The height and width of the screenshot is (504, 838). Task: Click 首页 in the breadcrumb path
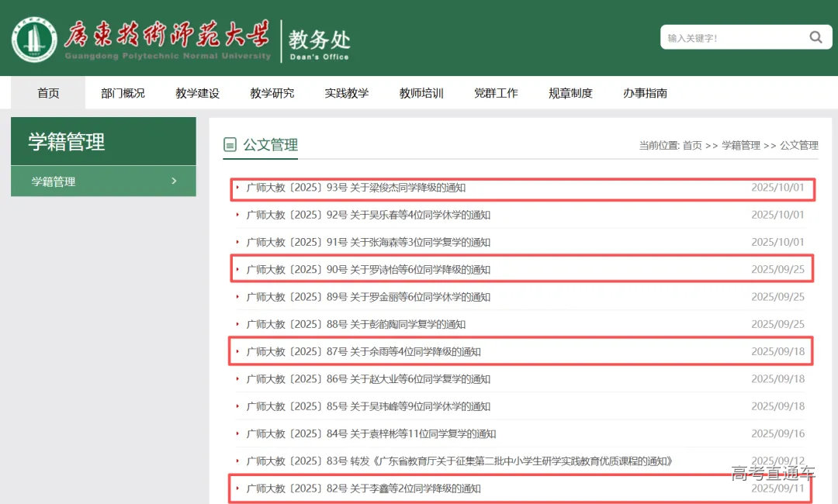pyautogui.click(x=692, y=145)
